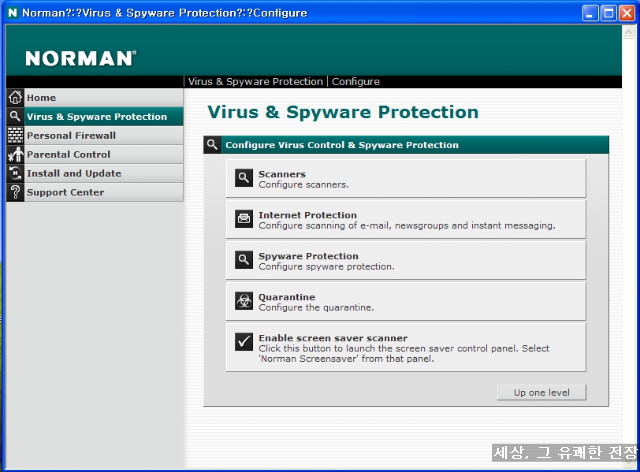Open Support Center section
Viewport: 640px width, 472px height.
click(95, 192)
